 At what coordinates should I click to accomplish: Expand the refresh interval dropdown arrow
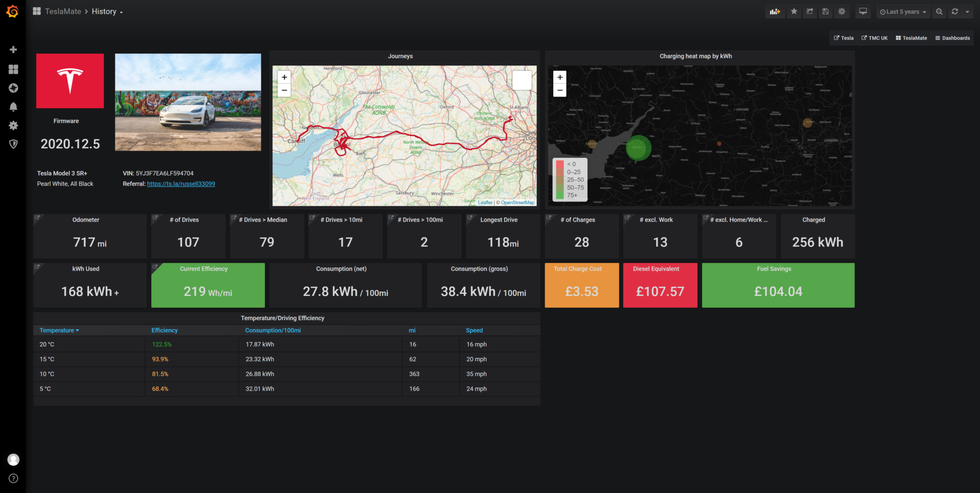[967, 12]
